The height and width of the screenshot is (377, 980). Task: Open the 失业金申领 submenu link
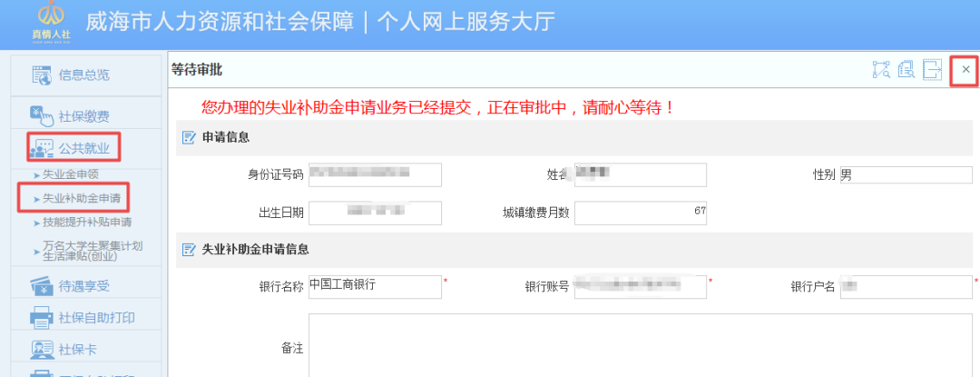[x=70, y=174]
